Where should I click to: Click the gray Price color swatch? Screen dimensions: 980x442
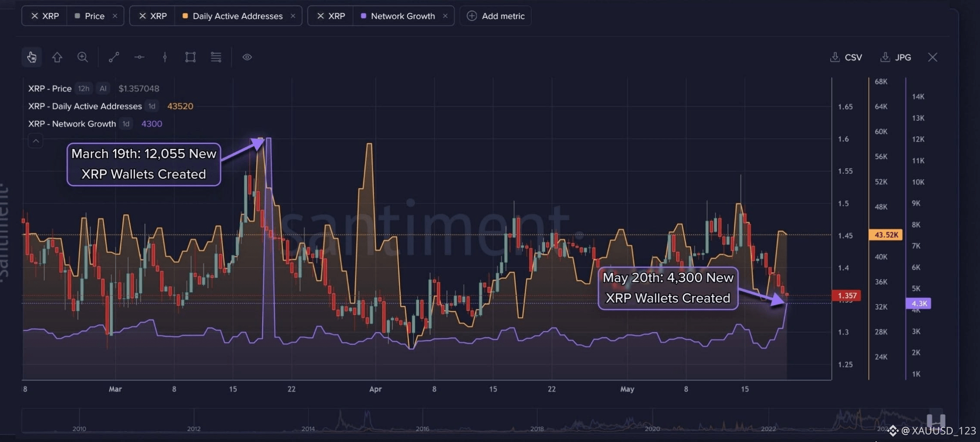tap(77, 16)
